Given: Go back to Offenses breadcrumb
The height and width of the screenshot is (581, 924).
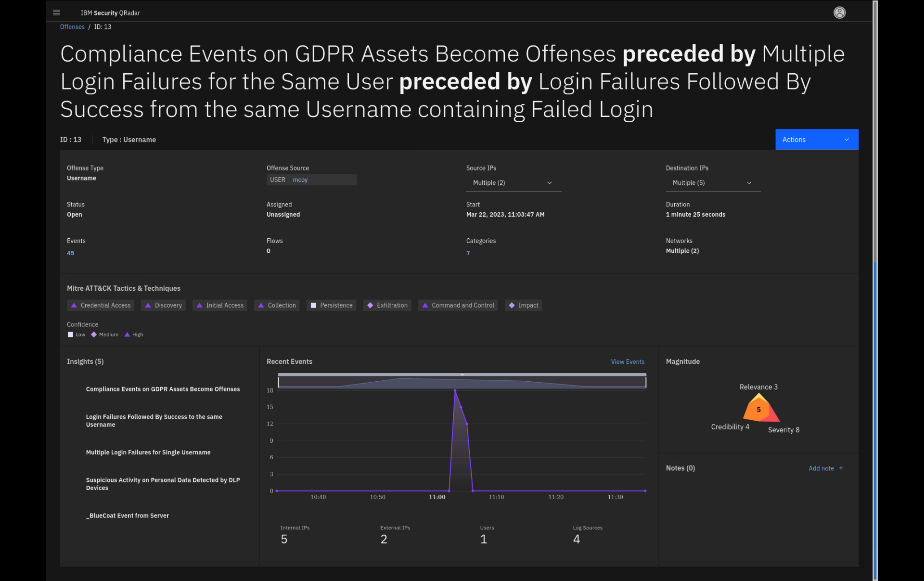Looking at the screenshot, I should pos(72,27).
